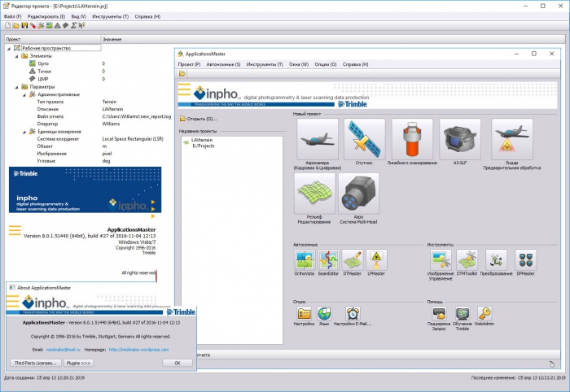Viewport: 570px width, 392px height.
Task: Create a Спутник satellite project
Action: [364, 138]
